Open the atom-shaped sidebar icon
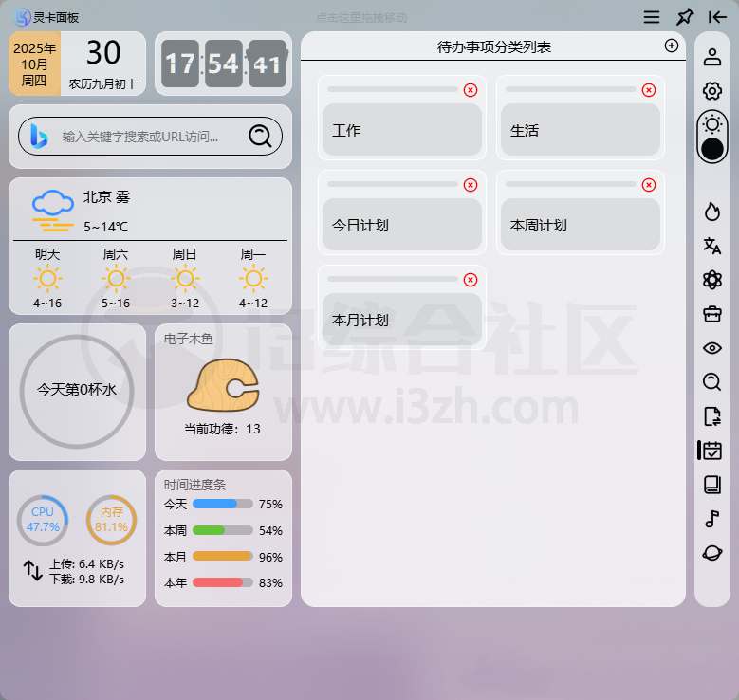Image resolution: width=739 pixels, height=700 pixels. click(x=712, y=280)
